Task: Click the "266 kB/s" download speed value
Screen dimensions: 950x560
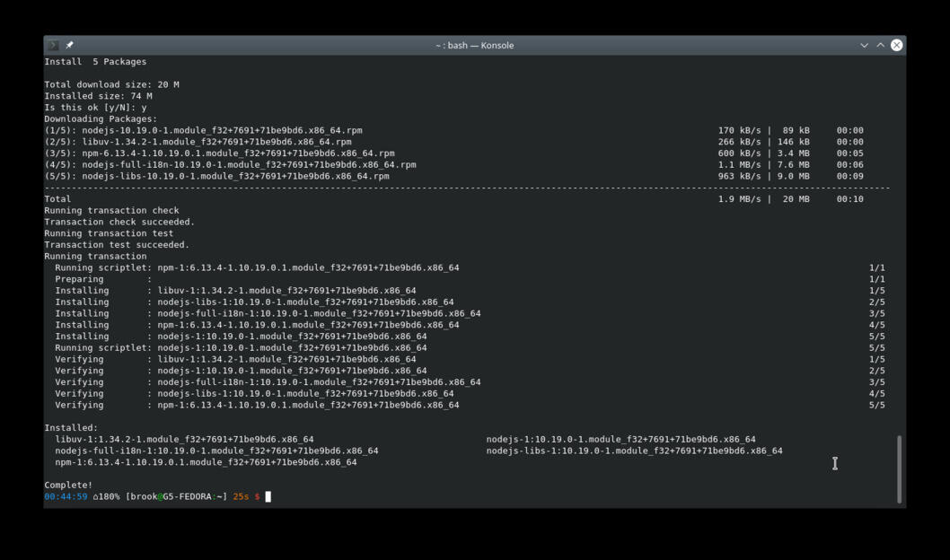Action: (739, 143)
